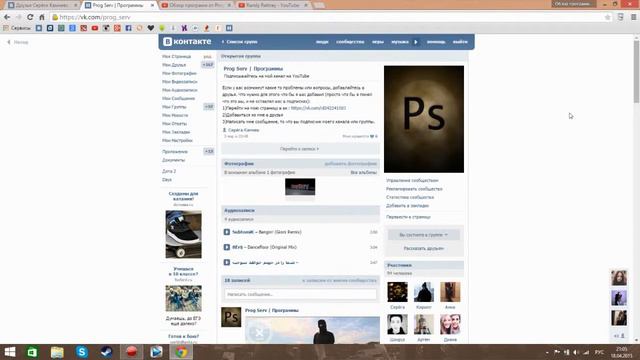Open Мои Видеозаписи in left menu
Image resolution: width=640 pixels, height=360 pixels.
point(180,82)
